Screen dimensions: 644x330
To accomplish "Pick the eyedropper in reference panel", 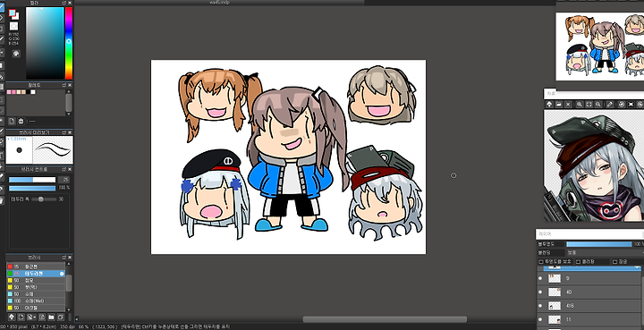I will tap(610, 105).
